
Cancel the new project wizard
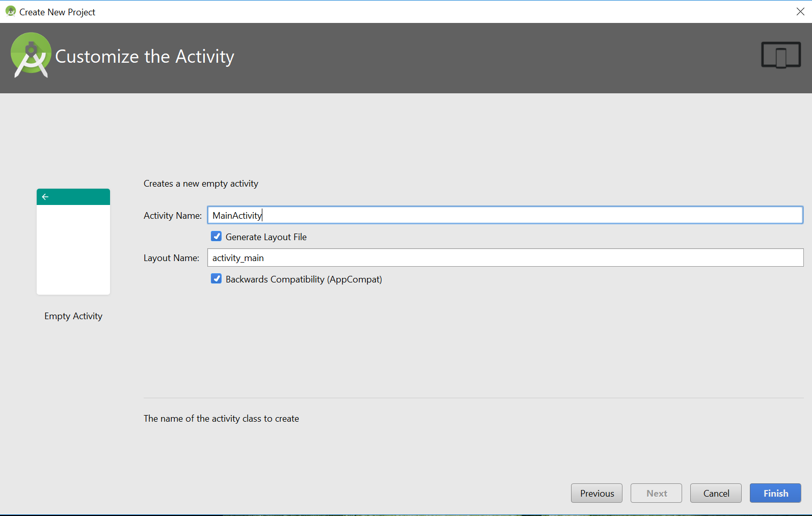[716, 493]
